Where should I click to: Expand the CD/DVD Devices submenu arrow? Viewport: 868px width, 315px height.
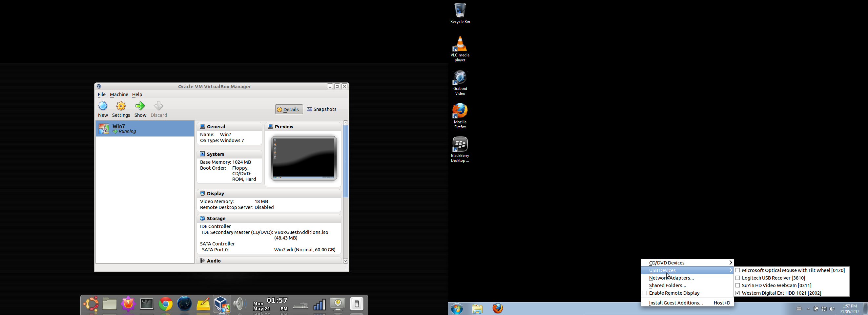[x=731, y=263]
